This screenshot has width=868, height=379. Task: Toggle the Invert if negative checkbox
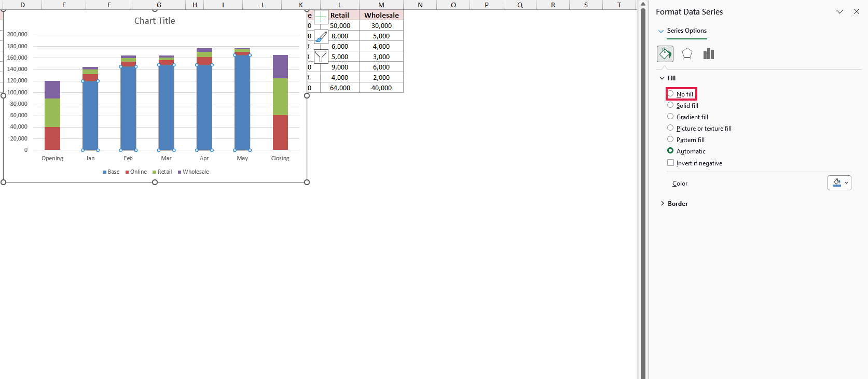670,163
